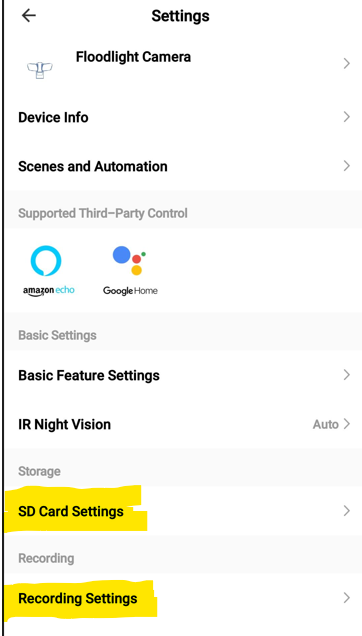Tap the amazon echo label text
This screenshot has height=636, width=362.
(x=49, y=291)
